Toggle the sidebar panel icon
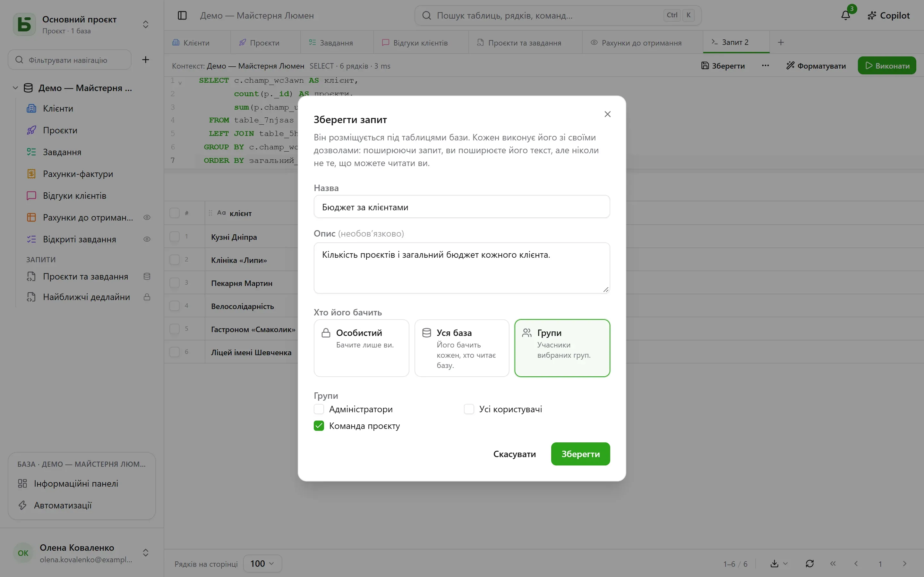The width and height of the screenshot is (924, 577). coord(182,15)
